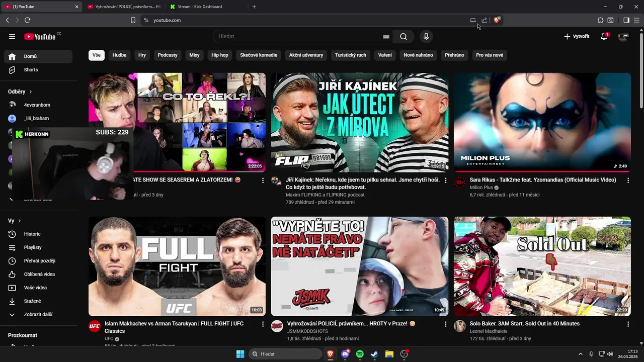
Task: Expand Zobrazit další in the sidebar
Action: (38, 314)
